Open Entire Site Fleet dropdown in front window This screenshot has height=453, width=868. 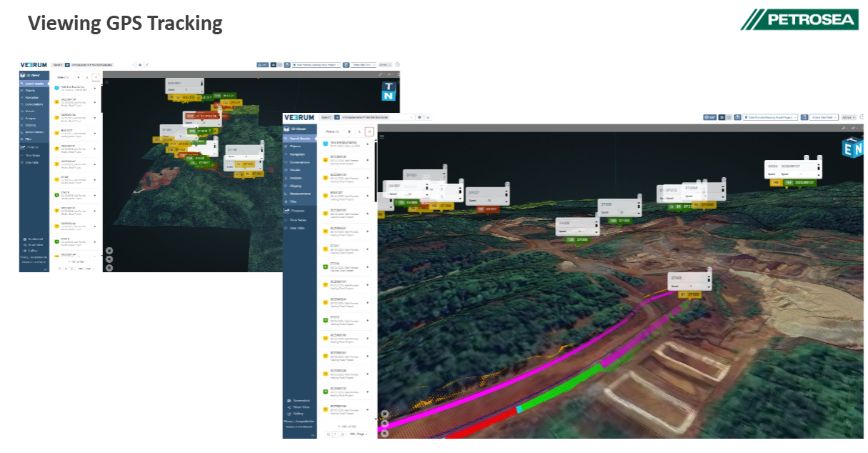(x=824, y=117)
